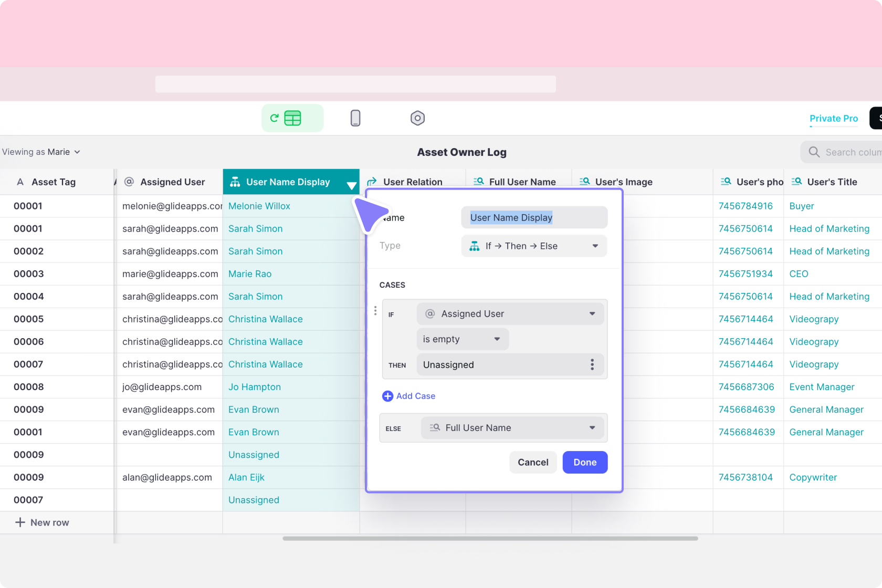Click the search magnifier icon
The width and height of the screenshot is (882, 588).
point(814,152)
